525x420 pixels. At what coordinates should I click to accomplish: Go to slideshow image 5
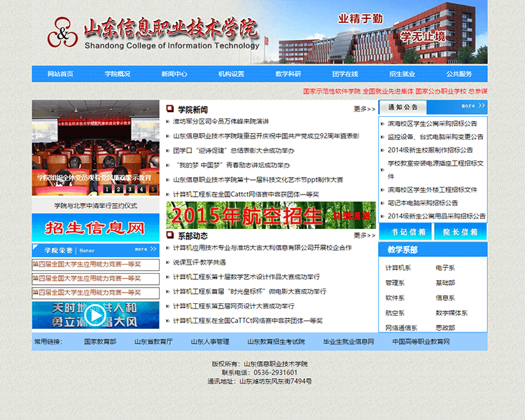pos(153,189)
